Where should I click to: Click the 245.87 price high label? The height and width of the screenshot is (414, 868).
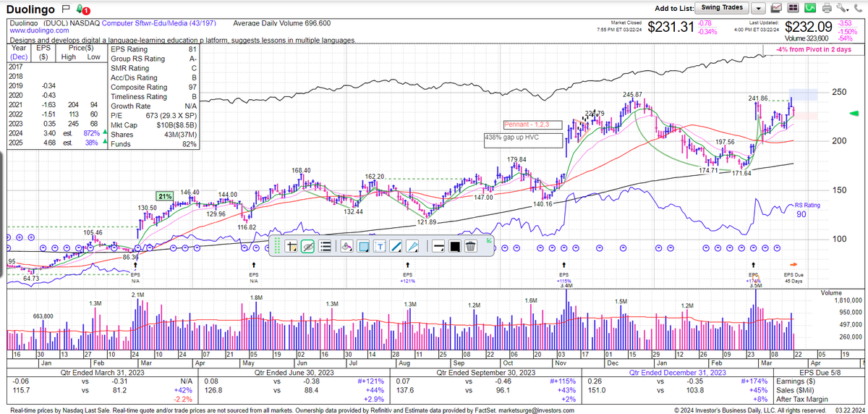[x=633, y=95]
